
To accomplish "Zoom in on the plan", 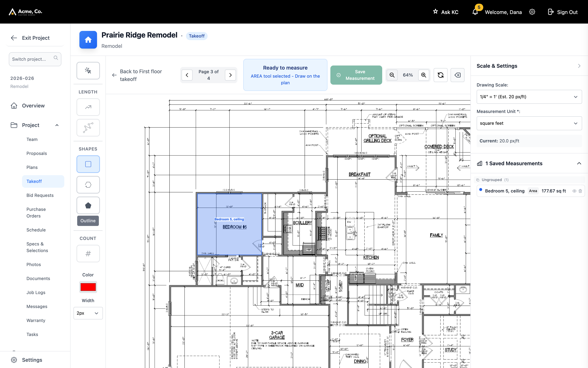I will point(424,75).
